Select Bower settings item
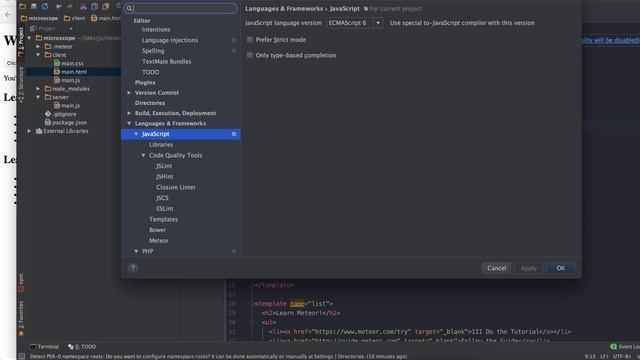The width and height of the screenshot is (640, 360). (x=158, y=230)
